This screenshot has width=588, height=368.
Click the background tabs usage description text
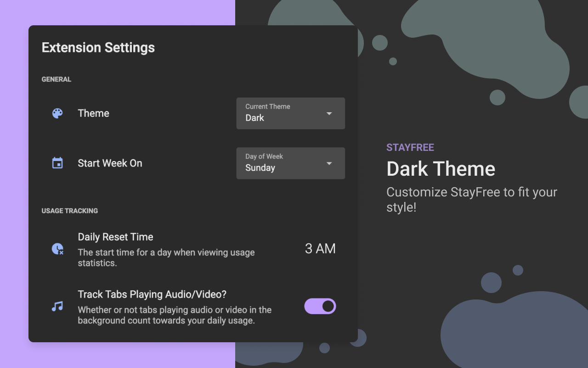175,315
